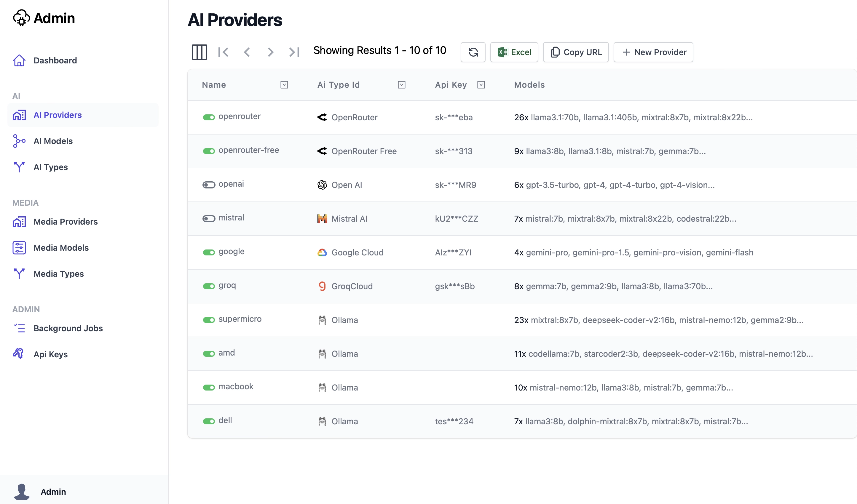Refresh the providers list
This screenshot has height=504, width=857.
pyautogui.click(x=473, y=52)
